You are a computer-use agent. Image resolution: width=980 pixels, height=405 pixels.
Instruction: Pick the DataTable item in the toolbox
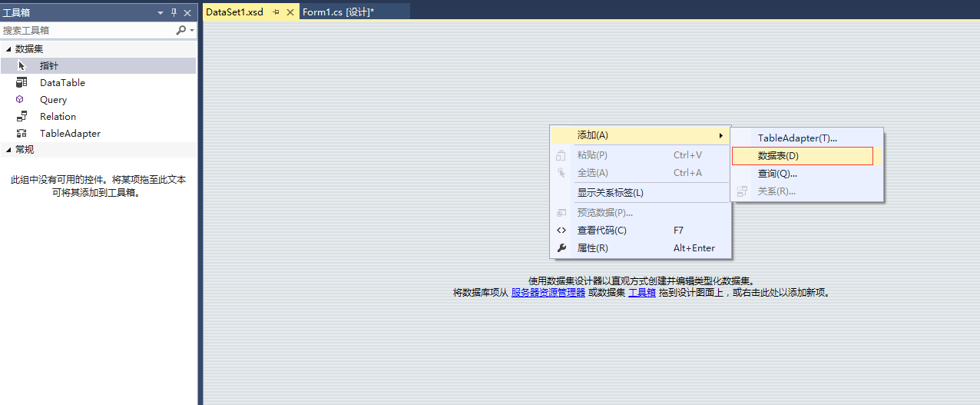98,82
